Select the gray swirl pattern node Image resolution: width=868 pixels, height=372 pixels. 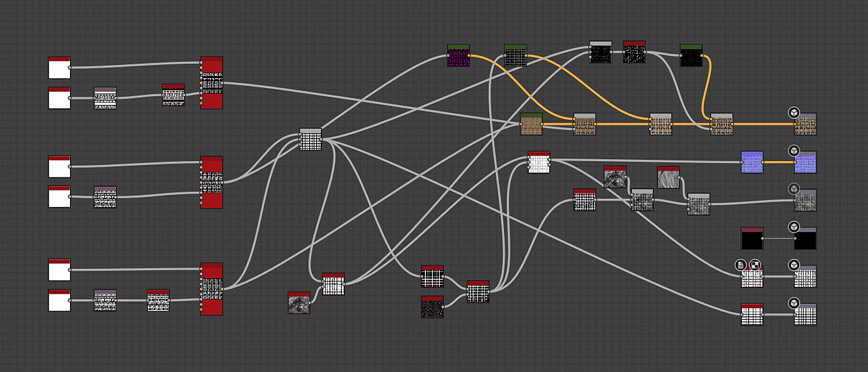tap(668, 177)
